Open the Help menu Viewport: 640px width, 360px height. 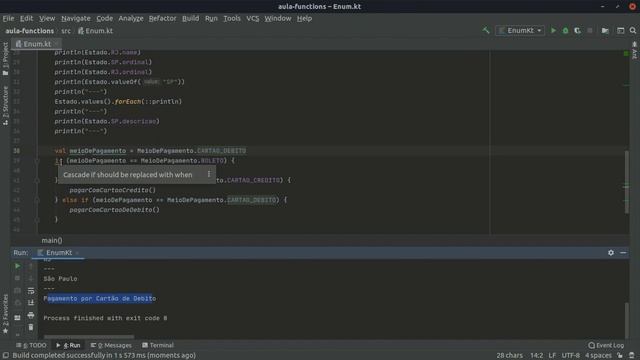(x=304, y=18)
